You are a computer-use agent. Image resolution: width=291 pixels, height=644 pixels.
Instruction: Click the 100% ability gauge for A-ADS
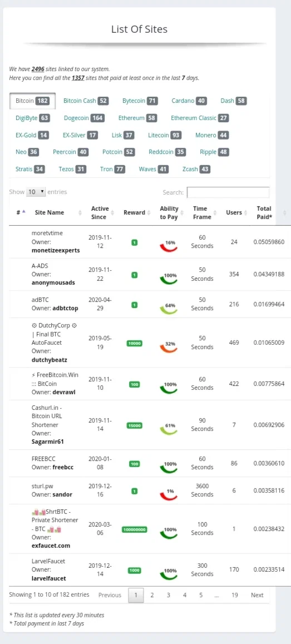(169, 278)
